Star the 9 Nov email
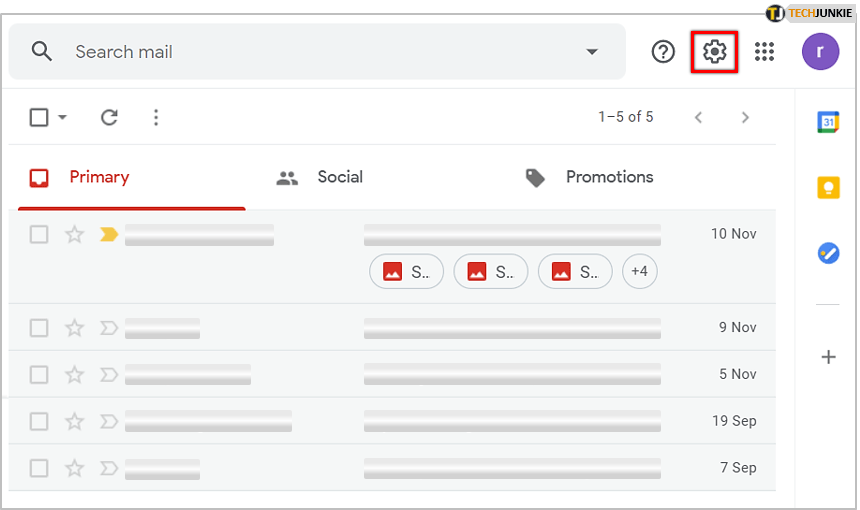 [x=74, y=327]
